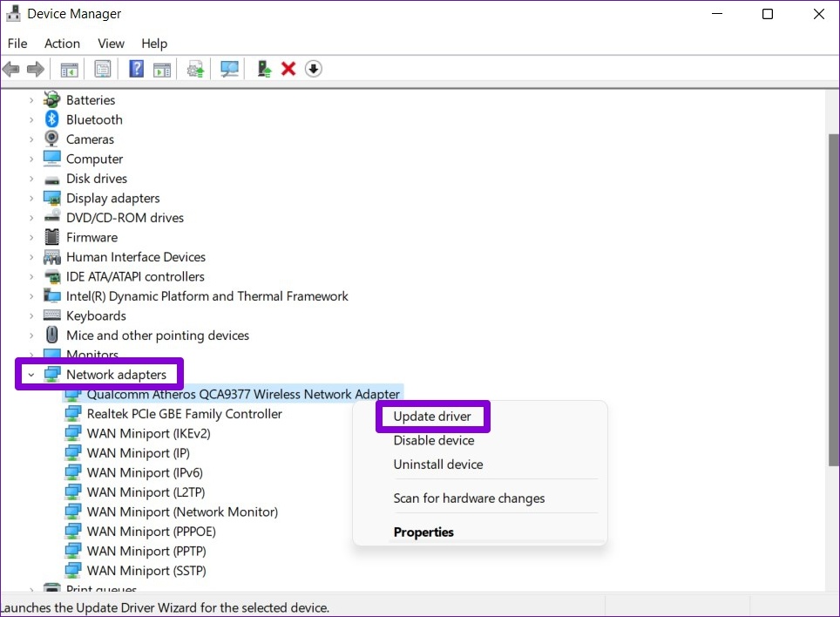Click the Disable device down-arrow toolbar icon
Screen dimensions: 840x617
(x=313, y=69)
